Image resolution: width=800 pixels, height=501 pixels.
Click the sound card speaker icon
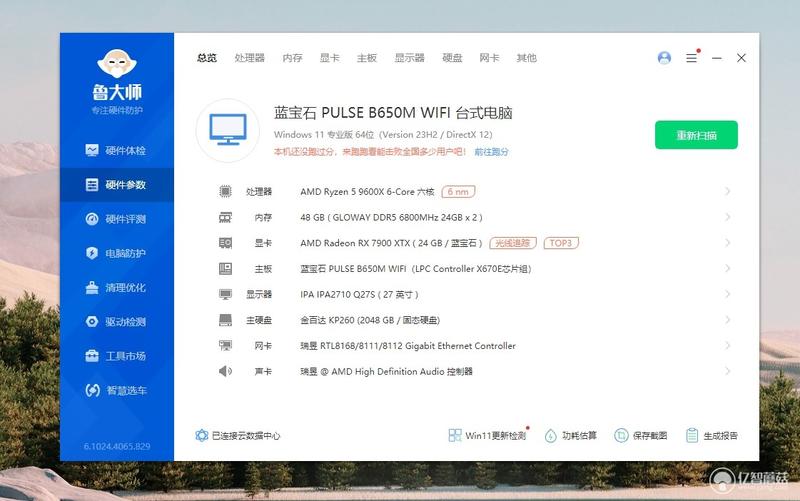pyautogui.click(x=225, y=371)
